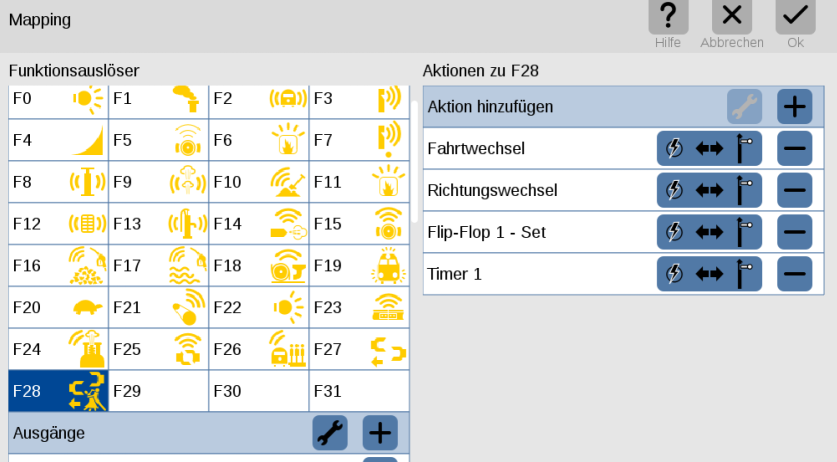
Task: Select the F19 locomotive lights function
Action: point(359,265)
